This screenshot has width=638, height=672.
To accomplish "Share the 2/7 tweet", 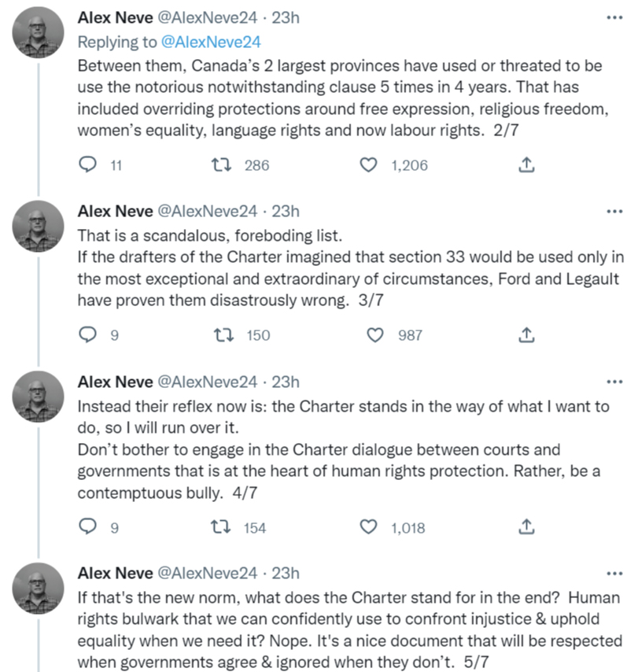I will [x=526, y=164].
